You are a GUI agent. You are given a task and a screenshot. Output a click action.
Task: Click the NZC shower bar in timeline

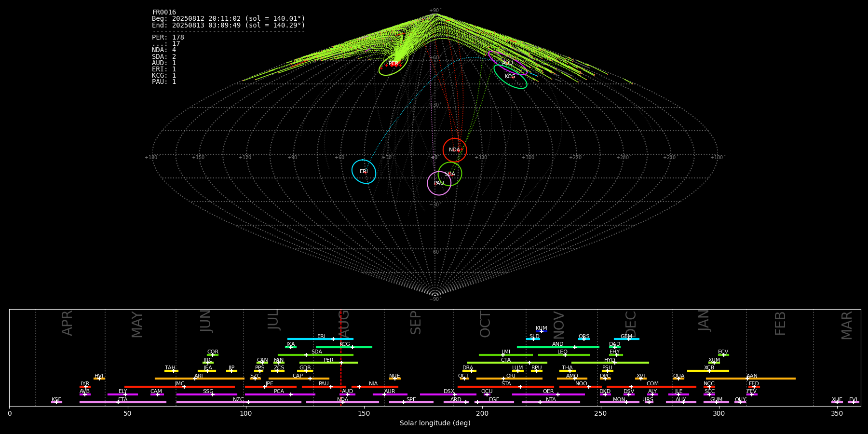click(239, 402)
